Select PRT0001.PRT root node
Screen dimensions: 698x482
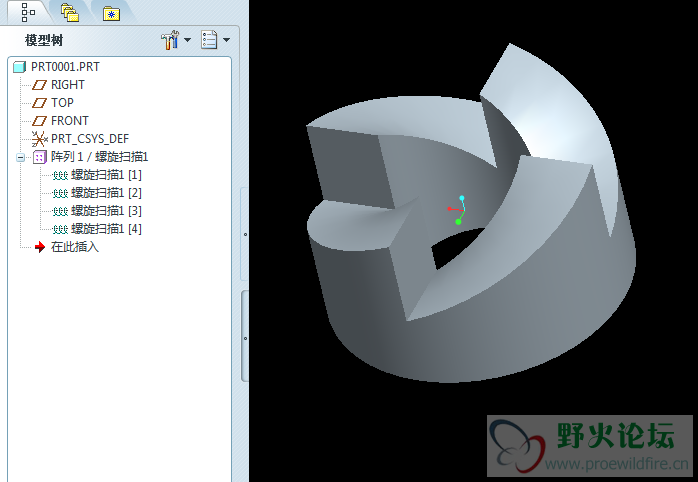point(65,67)
